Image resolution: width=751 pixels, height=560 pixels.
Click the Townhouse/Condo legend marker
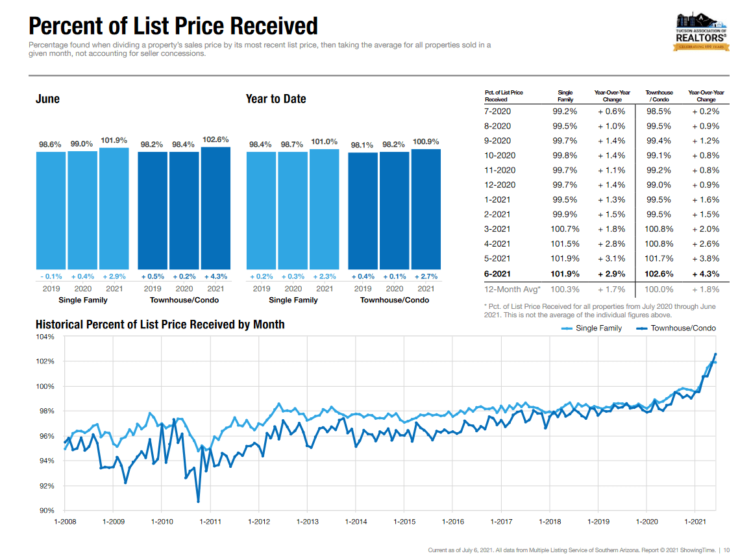tap(642, 328)
